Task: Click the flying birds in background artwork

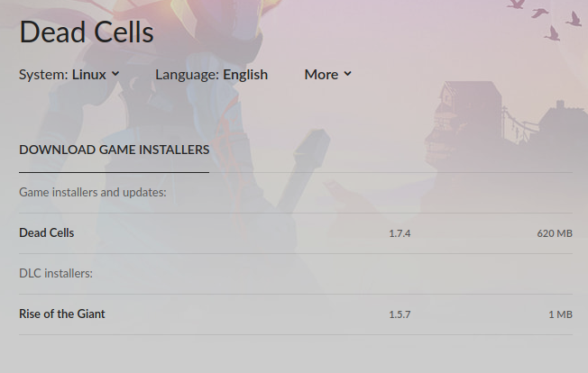Action: point(545,20)
